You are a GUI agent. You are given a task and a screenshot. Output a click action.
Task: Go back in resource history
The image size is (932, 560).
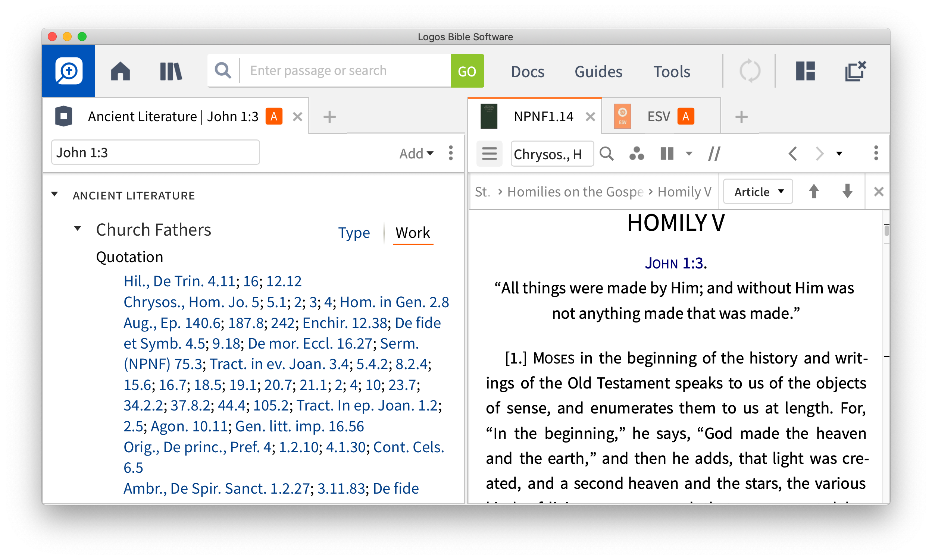[793, 154]
